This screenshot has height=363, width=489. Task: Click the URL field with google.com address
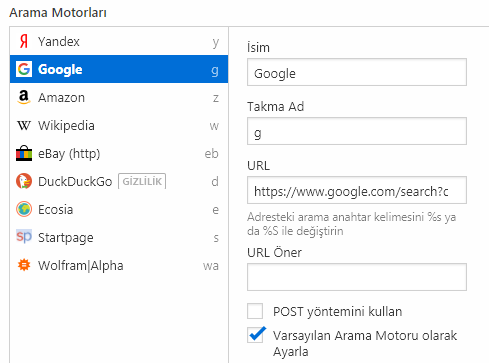point(357,190)
